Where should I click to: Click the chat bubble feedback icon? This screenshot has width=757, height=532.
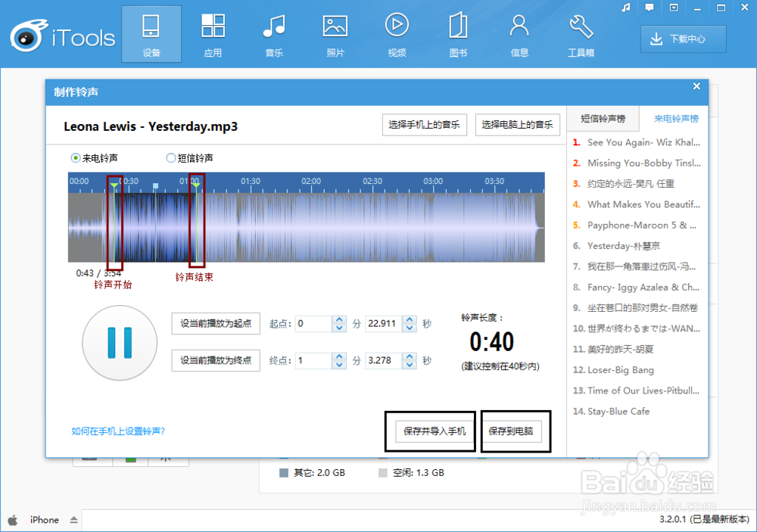[650, 8]
